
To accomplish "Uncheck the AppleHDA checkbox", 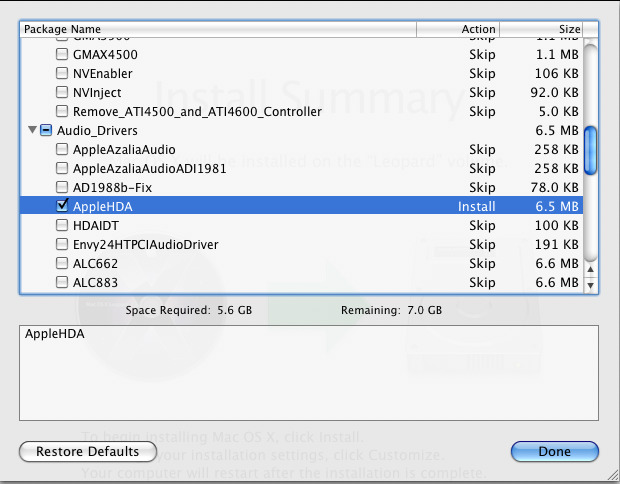I will (62, 205).
